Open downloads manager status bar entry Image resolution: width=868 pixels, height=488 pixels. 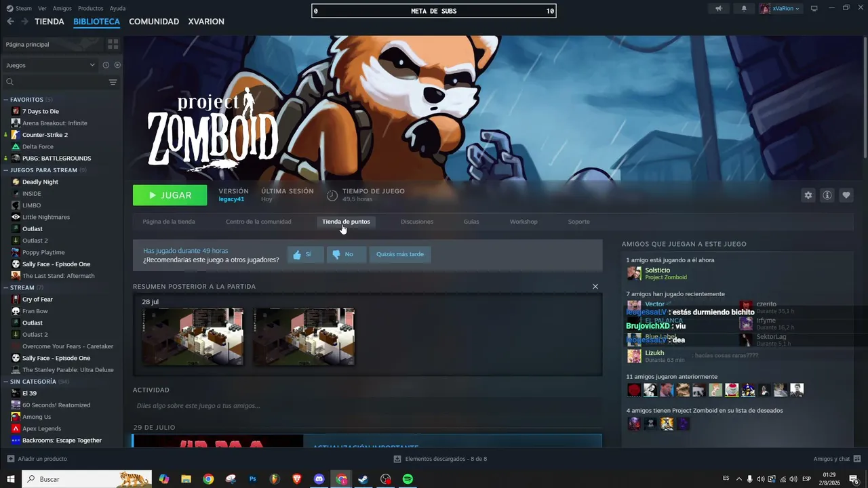coord(440,459)
